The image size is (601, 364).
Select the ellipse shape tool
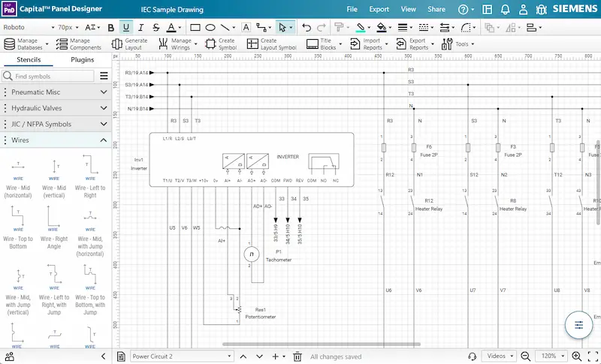tap(211, 27)
